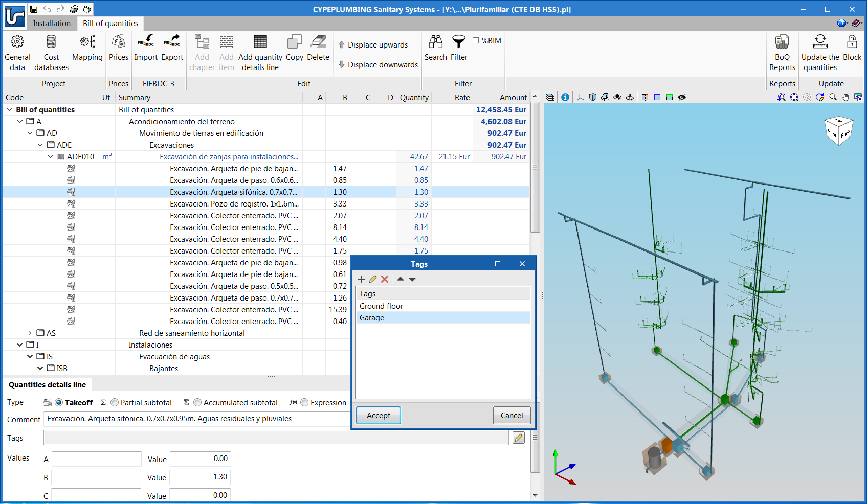Collapse the ADE010 item node
Screen dimensions: 867x504
pos(50,157)
